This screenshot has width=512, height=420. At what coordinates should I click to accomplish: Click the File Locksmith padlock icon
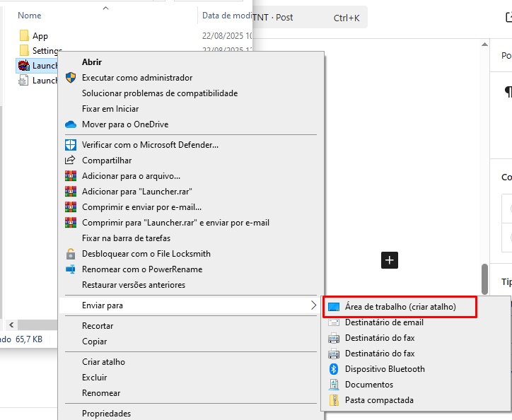point(70,254)
